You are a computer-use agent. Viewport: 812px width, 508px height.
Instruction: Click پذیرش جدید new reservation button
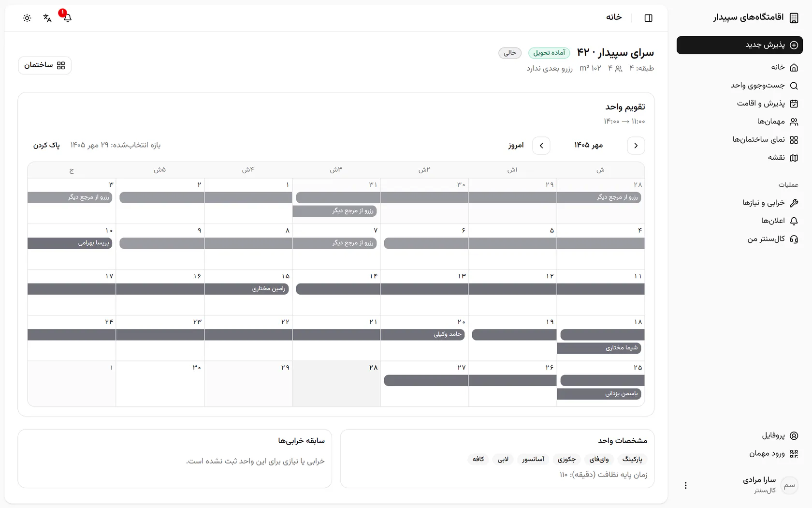(739, 45)
